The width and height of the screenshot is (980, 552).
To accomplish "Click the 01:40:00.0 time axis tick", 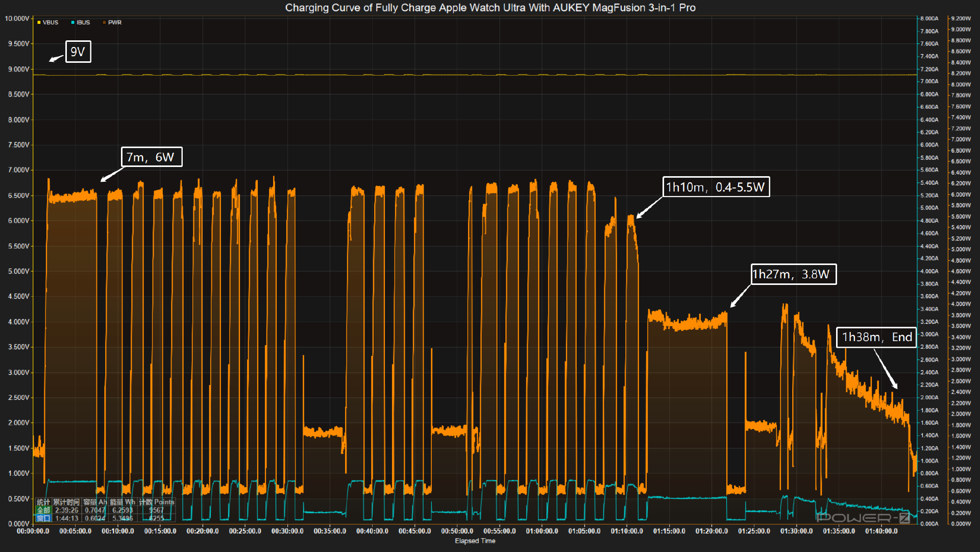I will pos(881,531).
